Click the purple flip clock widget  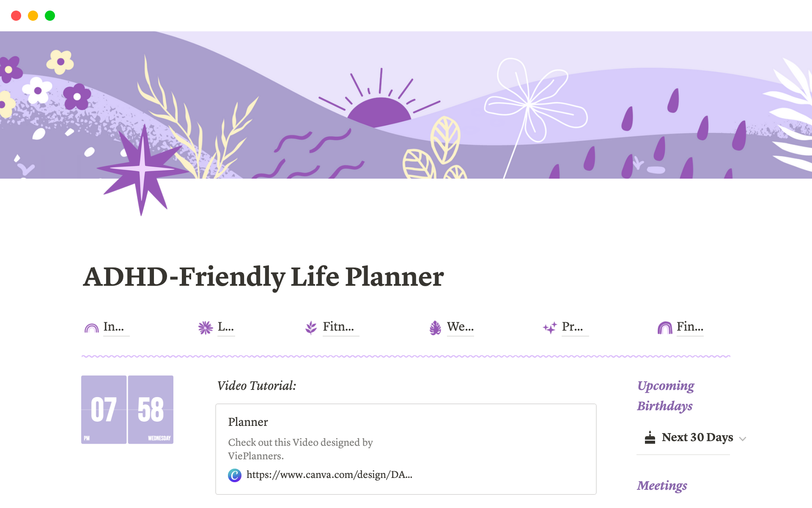(127, 409)
